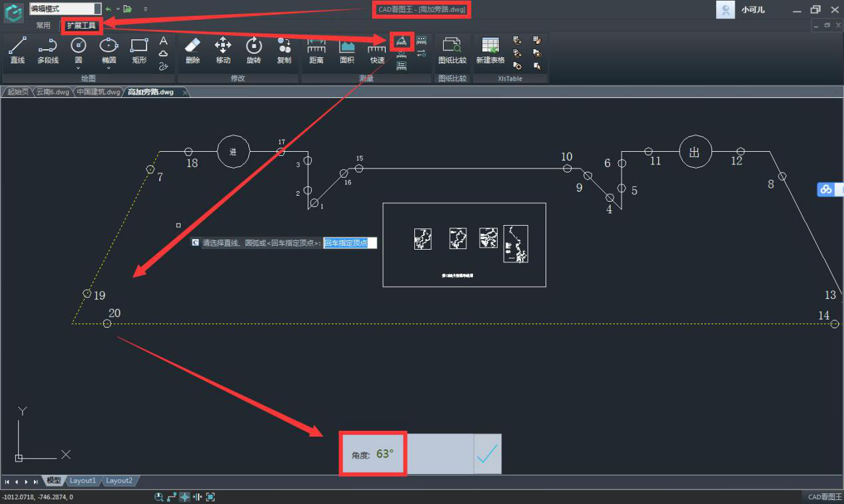844x504 pixels.
Task: Toggle polyline tracking icon in status bar
Action: pos(172,497)
